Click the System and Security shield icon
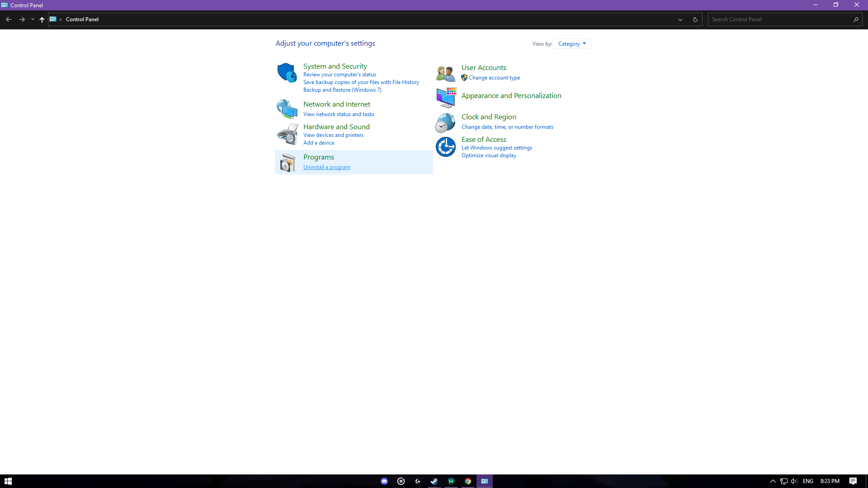Image resolution: width=868 pixels, height=488 pixels. click(287, 73)
